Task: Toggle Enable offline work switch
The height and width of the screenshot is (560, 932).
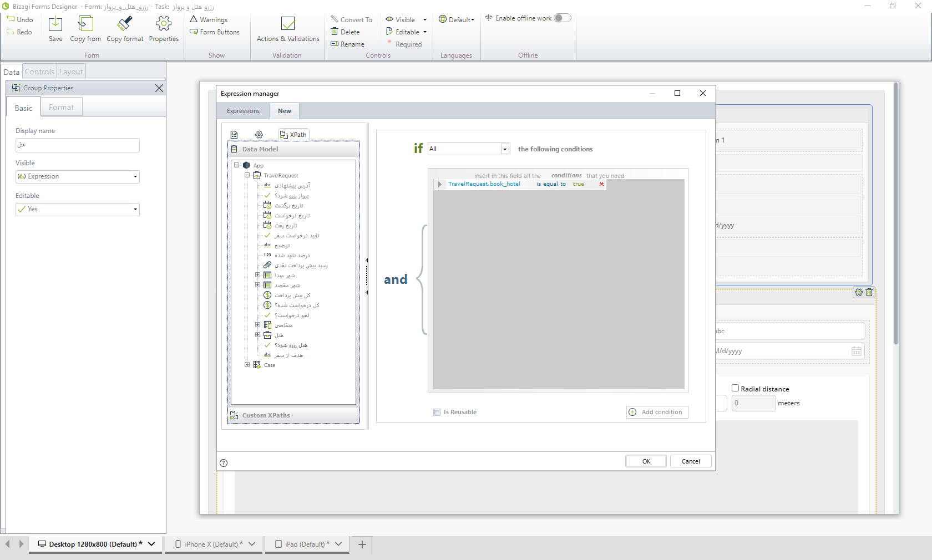Action: (x=563, y=18)
